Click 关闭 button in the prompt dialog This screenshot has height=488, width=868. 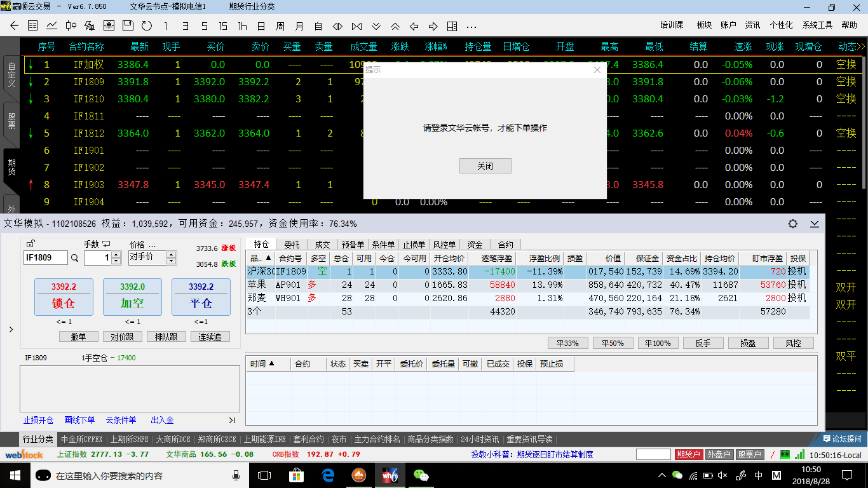[485, 166]
